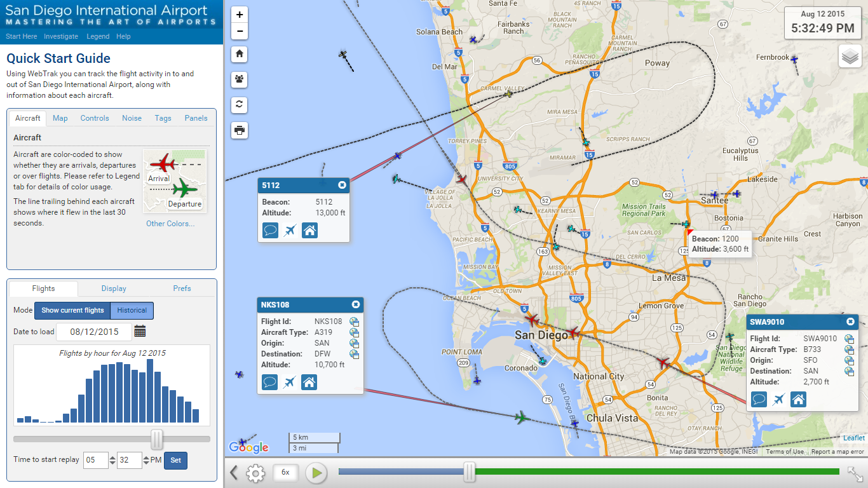The image size is (868, 488).
Task: Click the people group map icon
Action: 240,79
